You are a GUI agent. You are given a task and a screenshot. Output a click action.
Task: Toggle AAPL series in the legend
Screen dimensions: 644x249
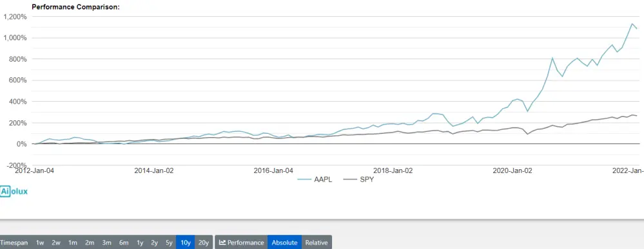coord(315,180)
